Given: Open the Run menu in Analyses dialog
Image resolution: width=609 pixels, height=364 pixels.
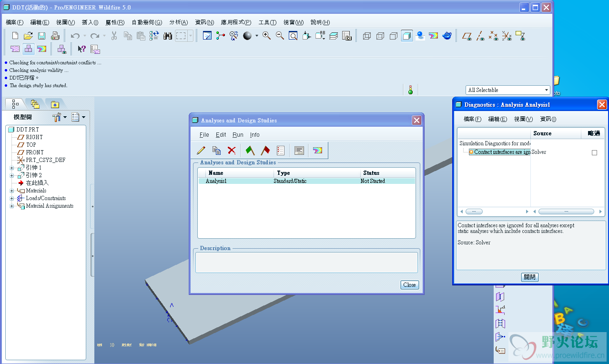Looking at the screenshot, I should (x=238, y=135).
